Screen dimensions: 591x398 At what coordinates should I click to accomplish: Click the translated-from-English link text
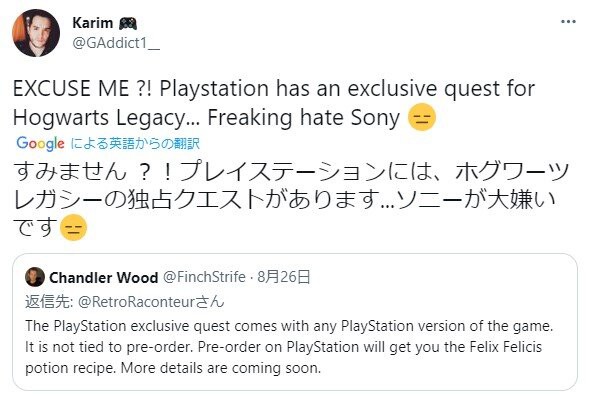point(135,143)
